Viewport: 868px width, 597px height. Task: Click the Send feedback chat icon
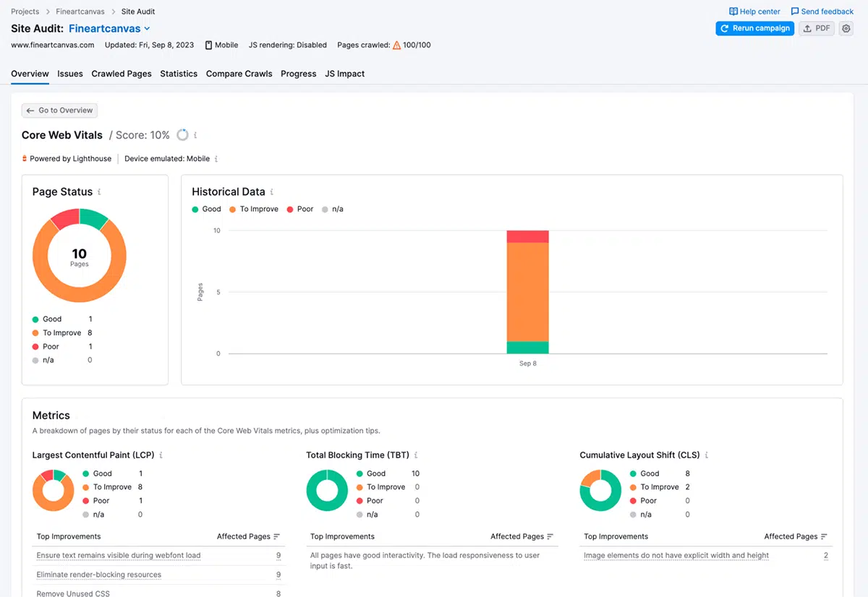pyautogui.click(x=795, y=12)
